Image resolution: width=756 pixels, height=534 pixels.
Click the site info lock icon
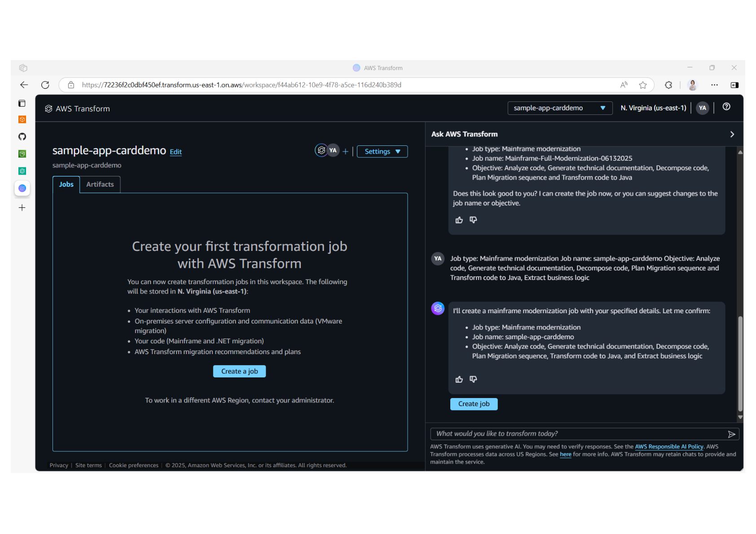tap(71, 85)
